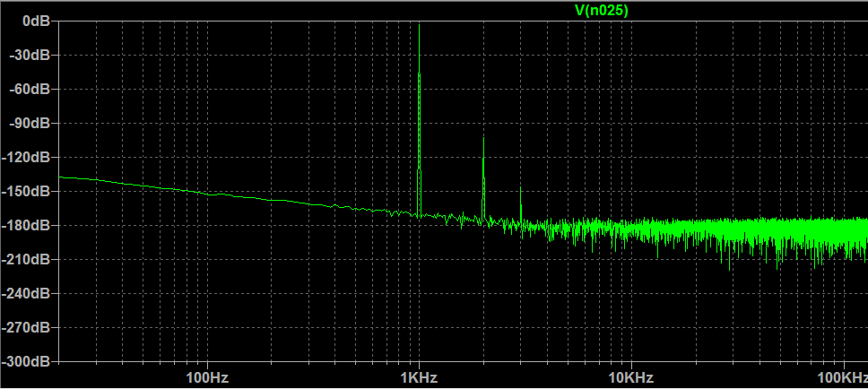Click the 1KHz horizontal axis label
The image size is (868, 389).
tap(419, 378)
